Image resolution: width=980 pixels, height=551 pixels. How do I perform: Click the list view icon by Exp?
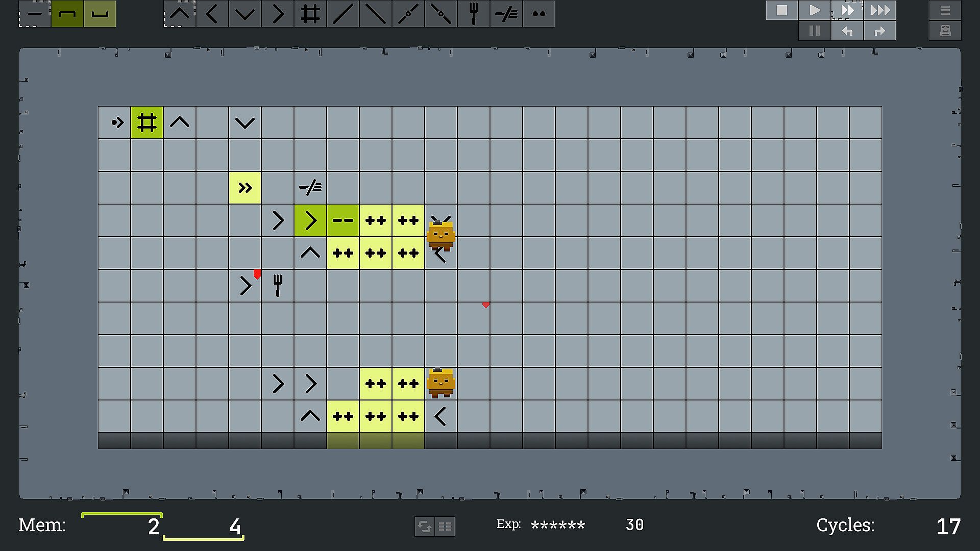tap(445, 526)
